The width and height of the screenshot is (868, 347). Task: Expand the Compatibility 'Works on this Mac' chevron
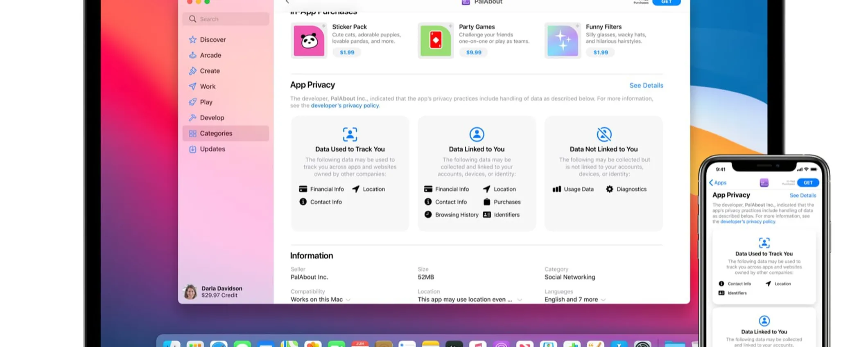coord(348,300)
